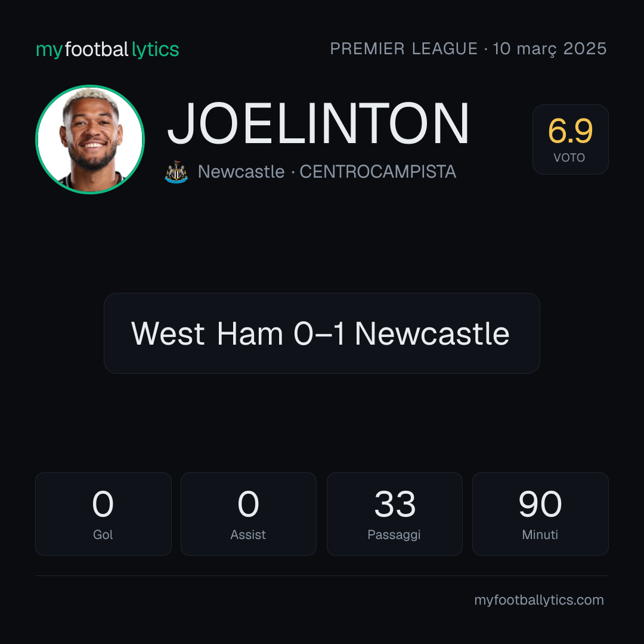Open the circular player profile photo
644x644 pixels.
click(x=90, y=139)
